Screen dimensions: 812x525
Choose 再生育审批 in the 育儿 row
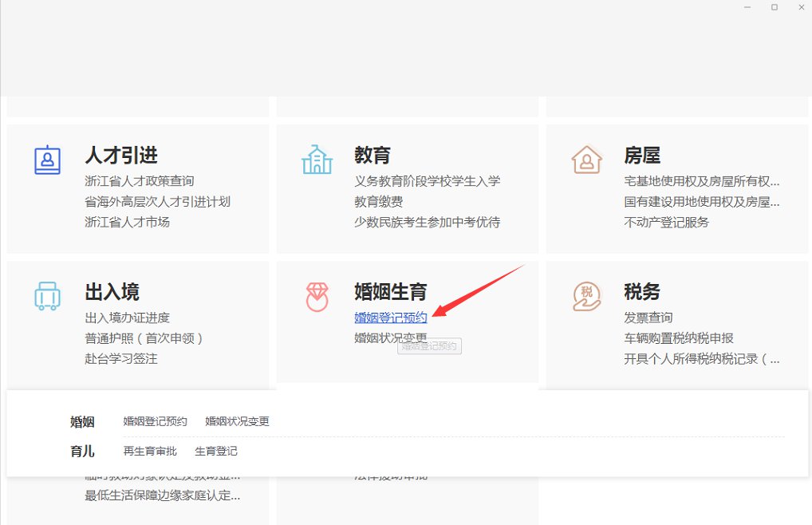[150, 452]
